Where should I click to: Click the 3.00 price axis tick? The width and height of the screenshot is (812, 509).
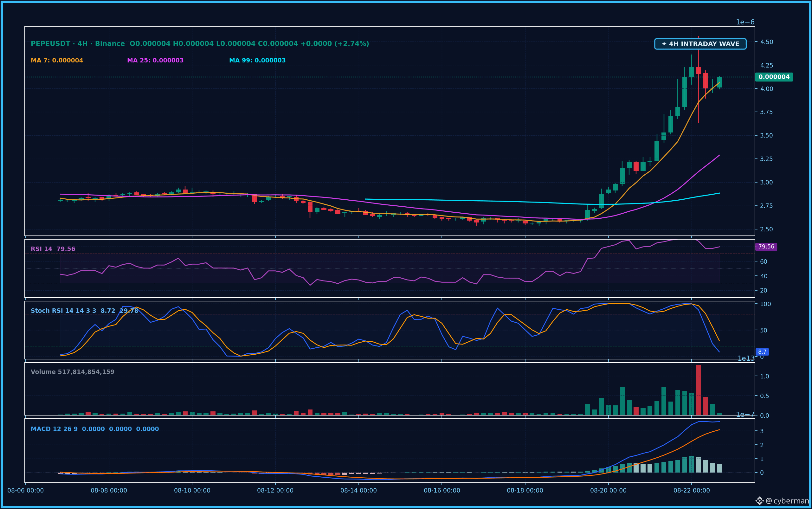(767, 183)
